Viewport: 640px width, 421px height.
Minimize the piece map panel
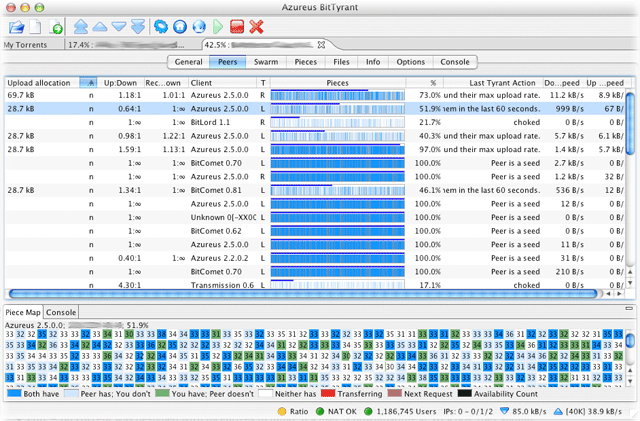coord(629,309)
